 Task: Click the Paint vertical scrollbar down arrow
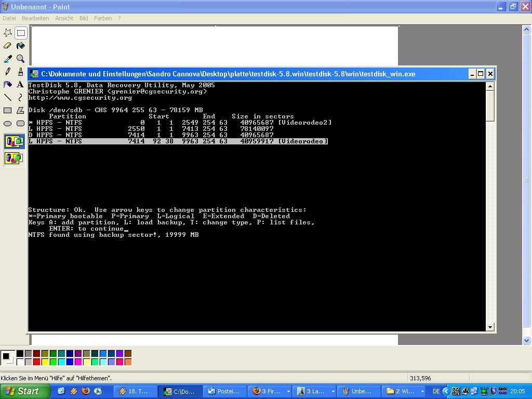point(526,340)
